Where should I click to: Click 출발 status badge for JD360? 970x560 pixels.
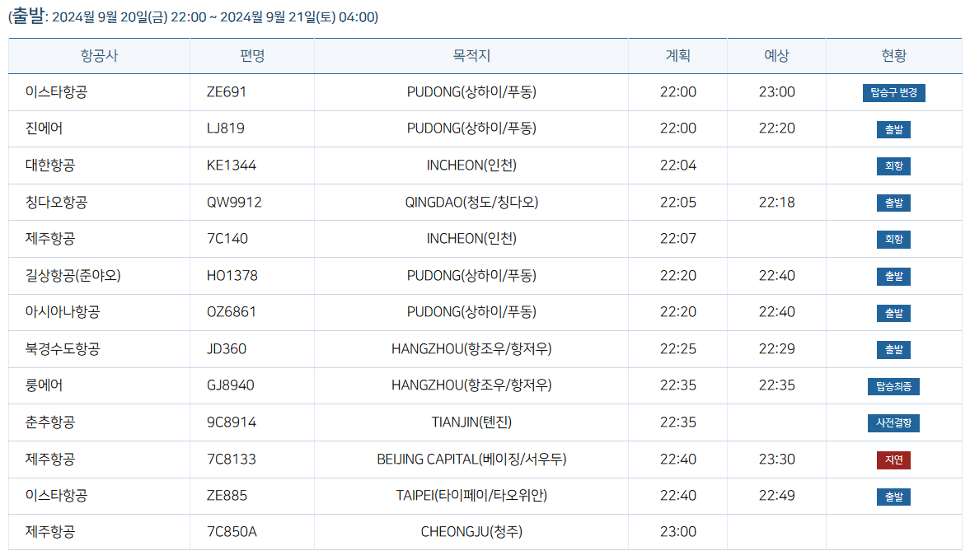[x=894, y=350]
